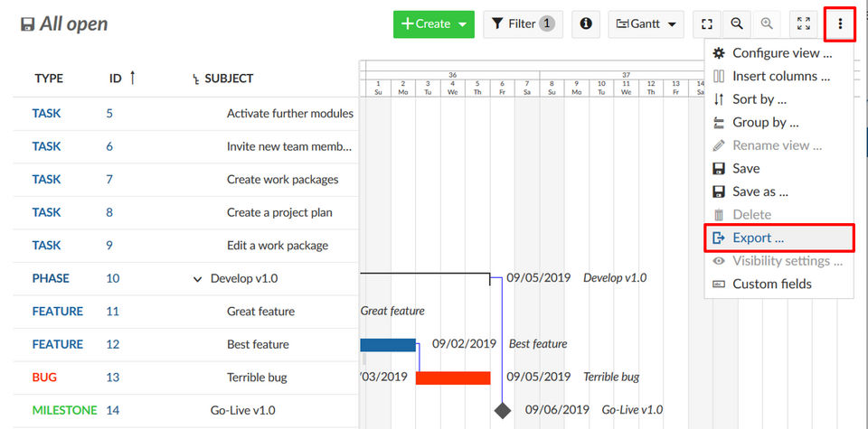Viewport: 868px width, 429px height.
Task: Select Export from the menu
Action: (x=778, y=238)
